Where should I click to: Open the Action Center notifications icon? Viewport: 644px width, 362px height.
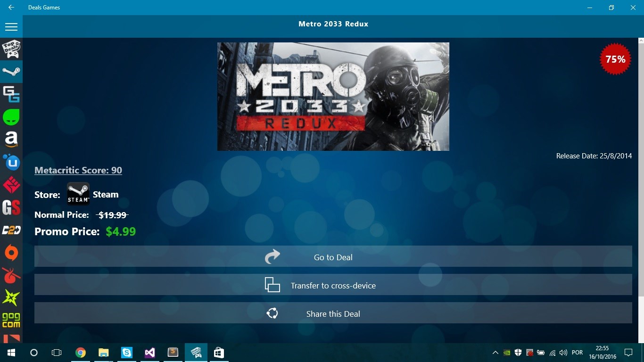pyautogui.click(x=628, y=353)
